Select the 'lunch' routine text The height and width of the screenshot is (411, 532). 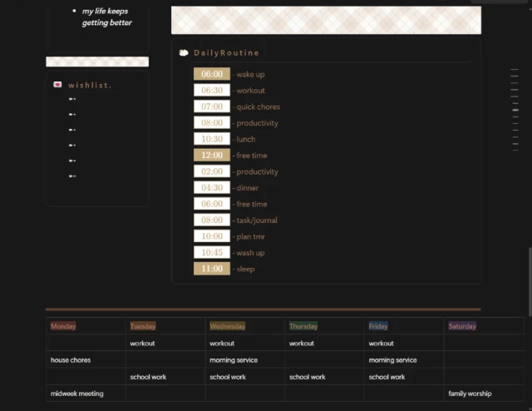(x=246, y=139)
